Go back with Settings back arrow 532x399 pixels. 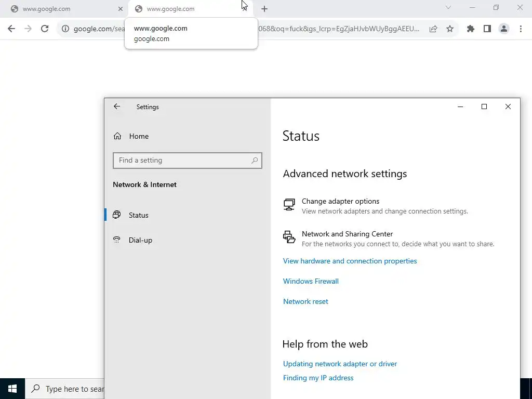117,107
